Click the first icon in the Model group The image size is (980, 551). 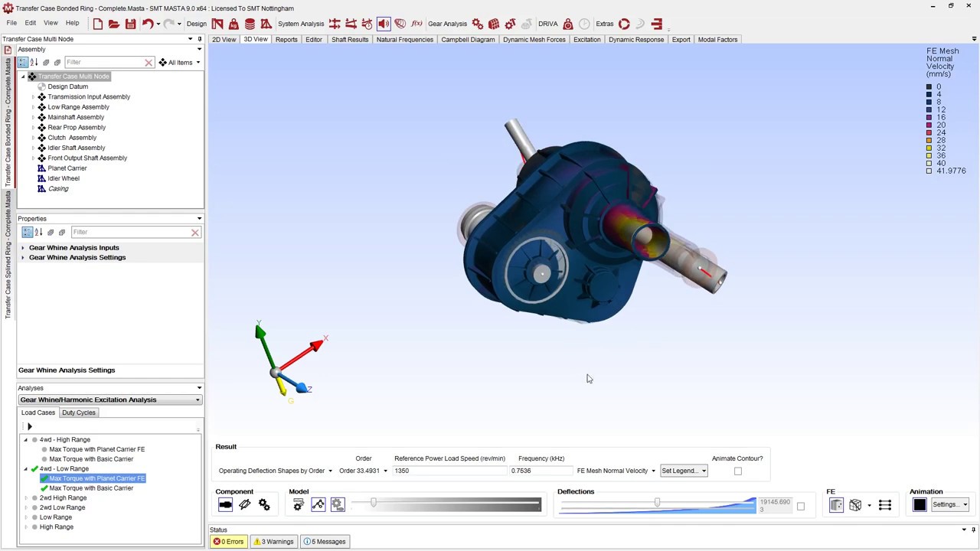299,504
